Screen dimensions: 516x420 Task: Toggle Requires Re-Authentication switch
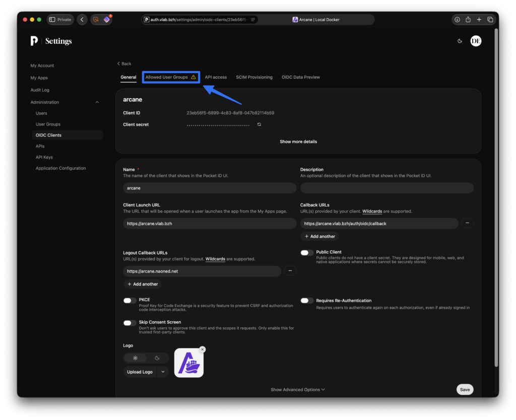click(x=307, y=301)
